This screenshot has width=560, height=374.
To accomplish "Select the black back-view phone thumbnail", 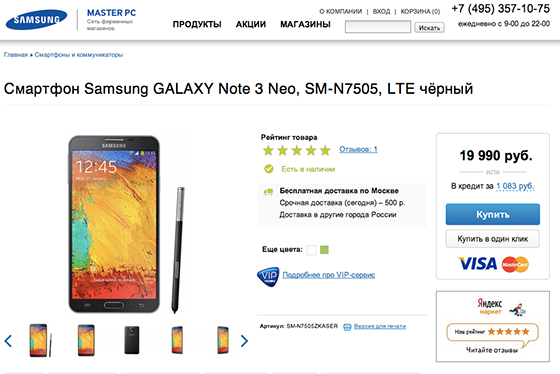I will point(132,340).
